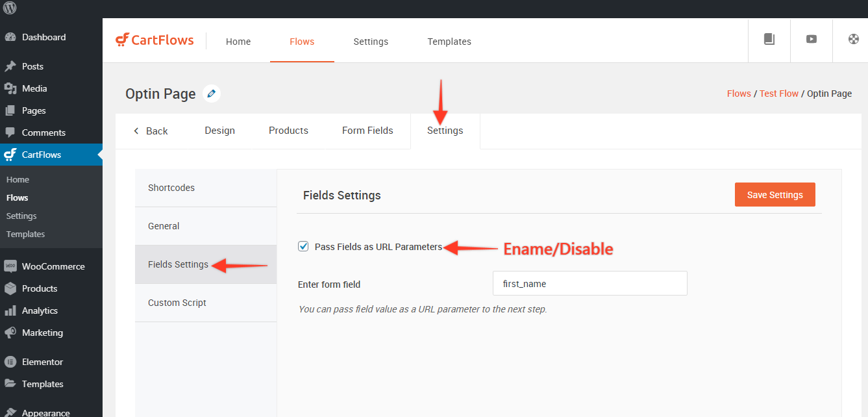
Task: Open the Custom Script settings section
Action: click(x=178, y=302)
